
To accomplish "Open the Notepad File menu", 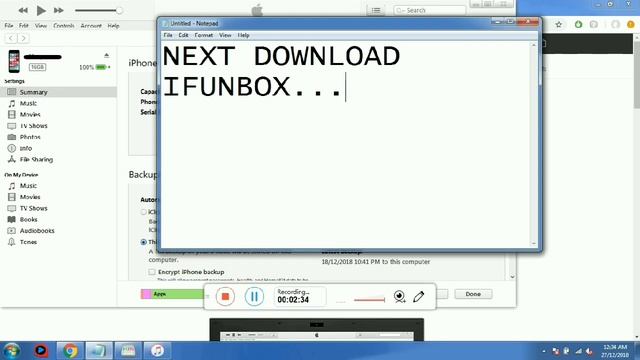I will tap(168, 36).
